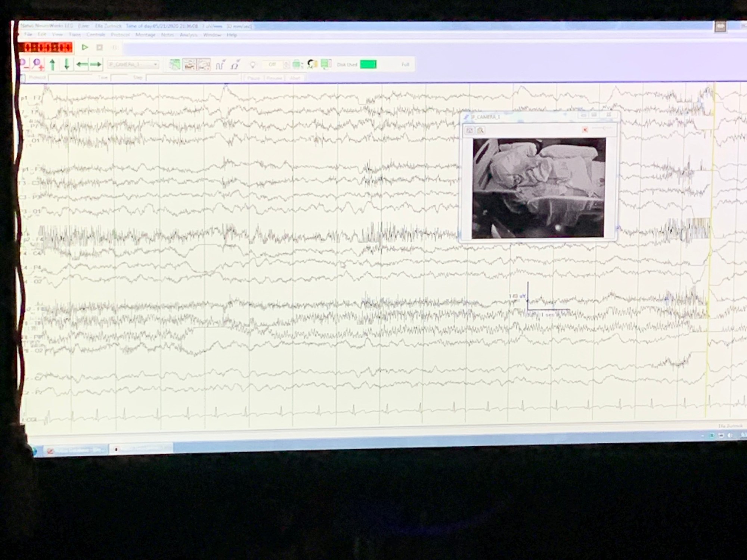
Task: Open the Analysis menu
Action: click(188, 35)
